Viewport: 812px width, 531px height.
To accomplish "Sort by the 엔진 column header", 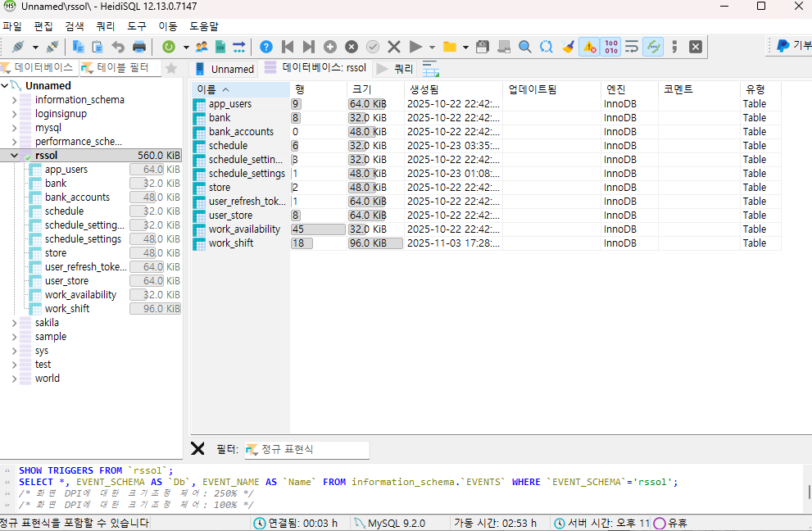I will (630, 89).
